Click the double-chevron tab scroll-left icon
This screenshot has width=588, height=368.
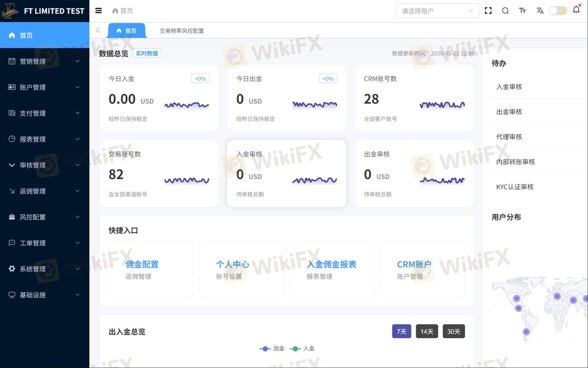pos(98,30)
